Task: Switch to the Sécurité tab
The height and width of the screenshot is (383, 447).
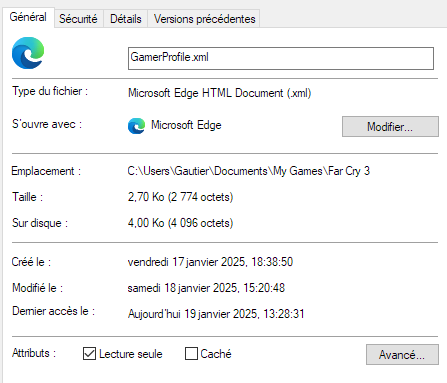Action: point(78,19)
